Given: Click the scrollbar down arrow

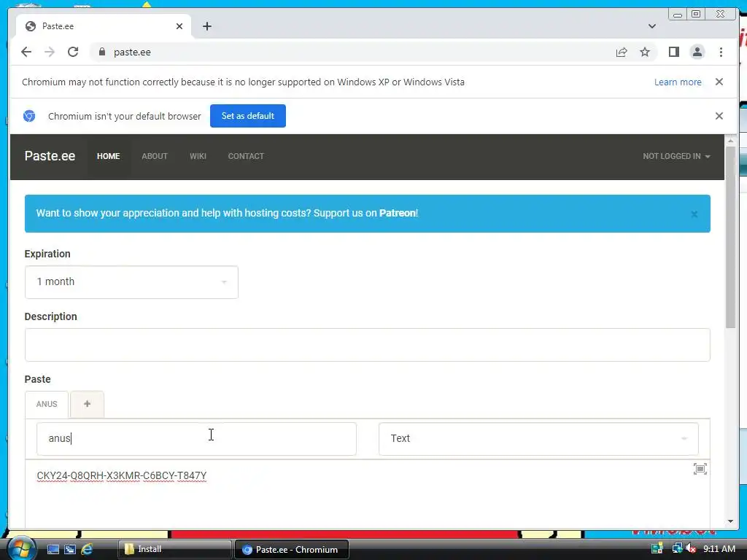Looking at the screenshot, I should [730, 521].
